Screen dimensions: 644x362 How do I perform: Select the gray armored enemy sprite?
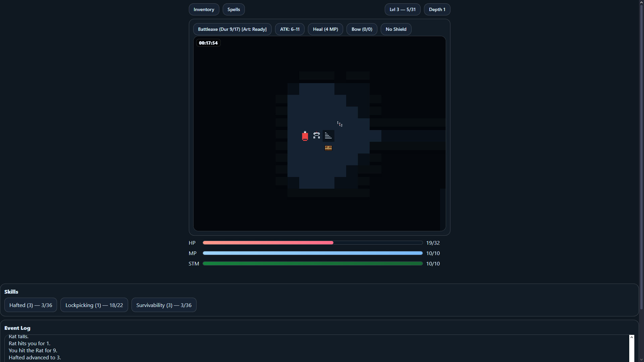coord(316,135)
